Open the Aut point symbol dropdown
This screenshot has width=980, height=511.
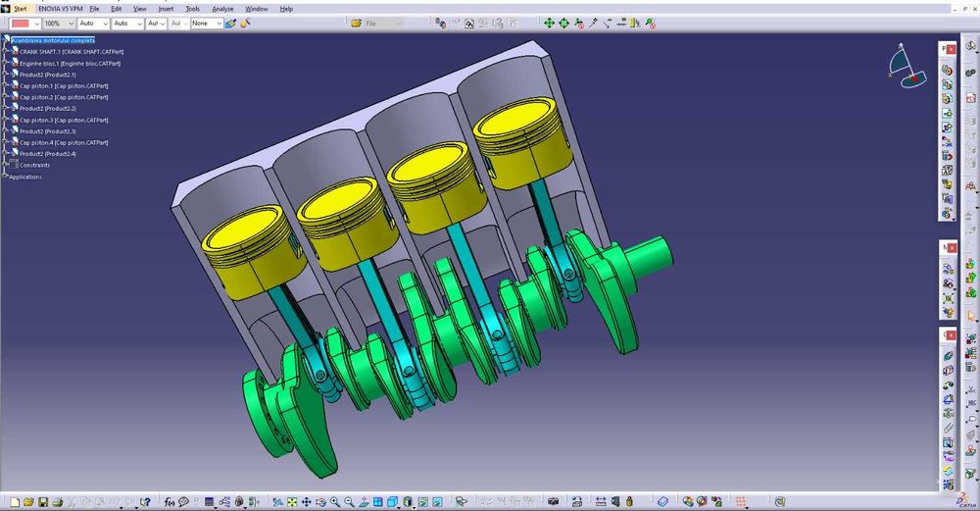click(163, 24)
